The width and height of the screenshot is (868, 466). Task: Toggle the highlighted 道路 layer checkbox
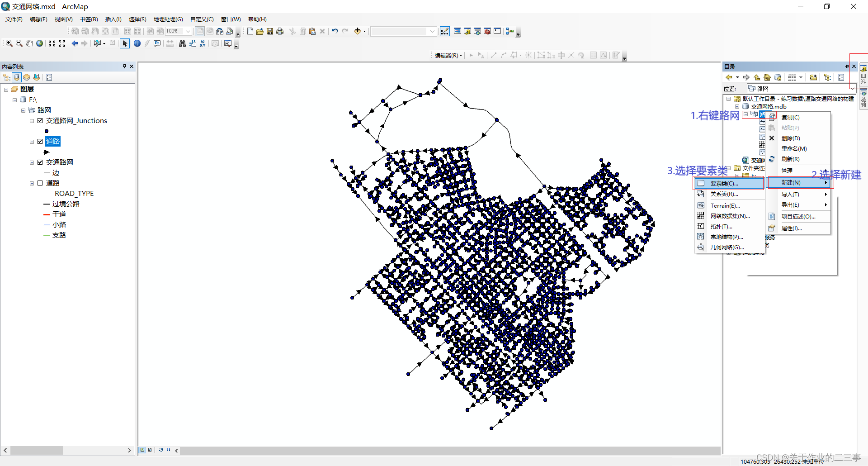click(40, 142)
